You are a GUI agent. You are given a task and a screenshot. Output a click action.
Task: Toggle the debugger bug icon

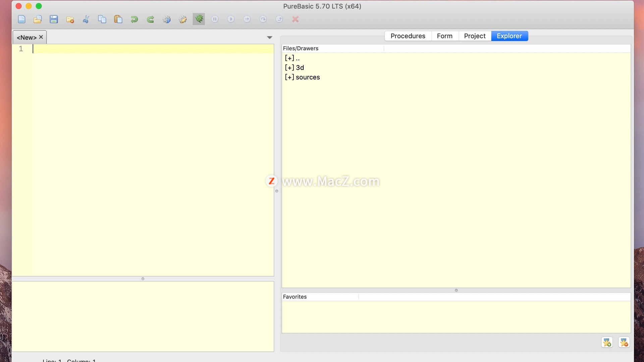[x=199, y=19]
